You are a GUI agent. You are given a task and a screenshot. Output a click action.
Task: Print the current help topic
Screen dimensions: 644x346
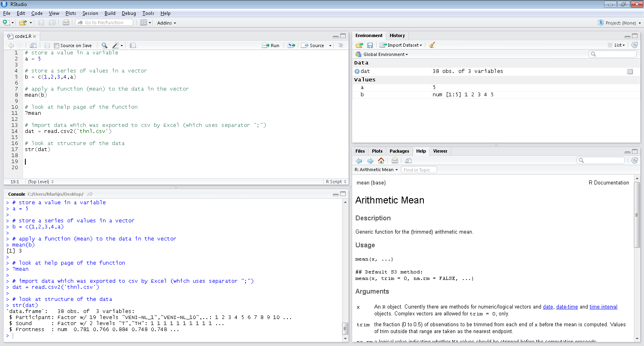tap(395, 161)
